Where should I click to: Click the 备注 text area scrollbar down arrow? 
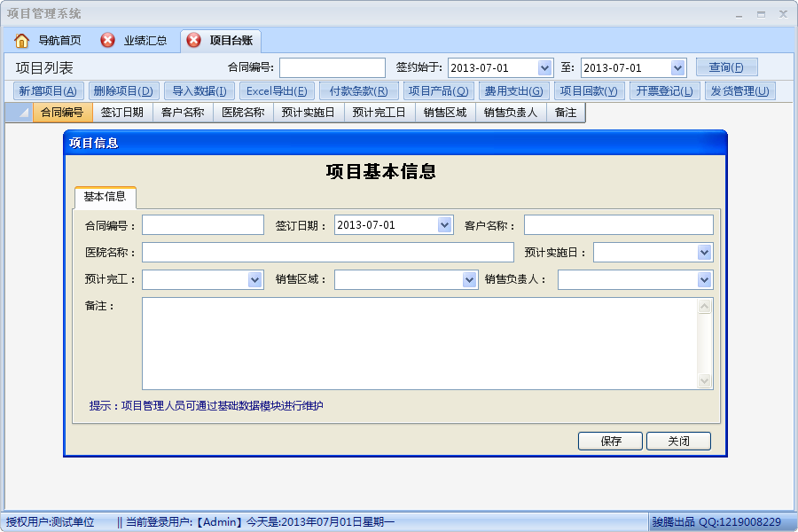coord(705,381)
